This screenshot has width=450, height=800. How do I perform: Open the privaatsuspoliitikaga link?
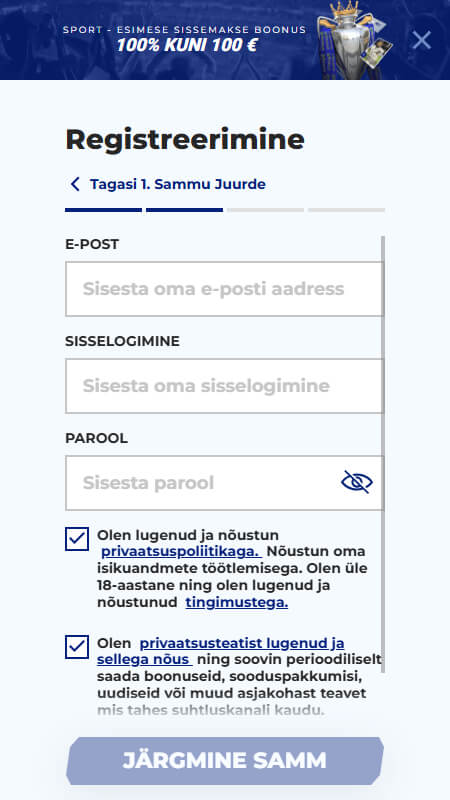(x=181, y=552)
